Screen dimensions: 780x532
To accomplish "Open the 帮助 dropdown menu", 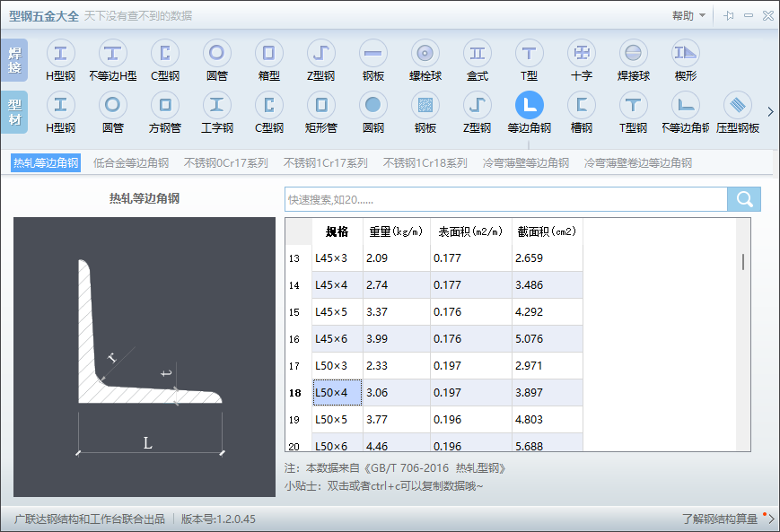I will tap(689, 16).
